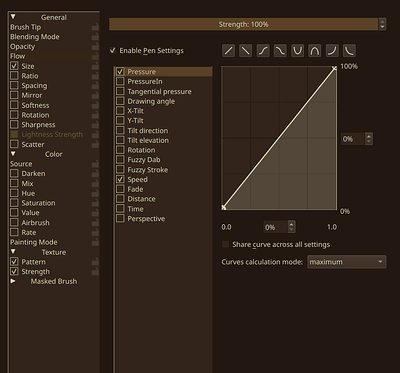Screen dimensions: 400x373
Task: Click the lock icon beside Pattern
Action: [x=95, y=262]
